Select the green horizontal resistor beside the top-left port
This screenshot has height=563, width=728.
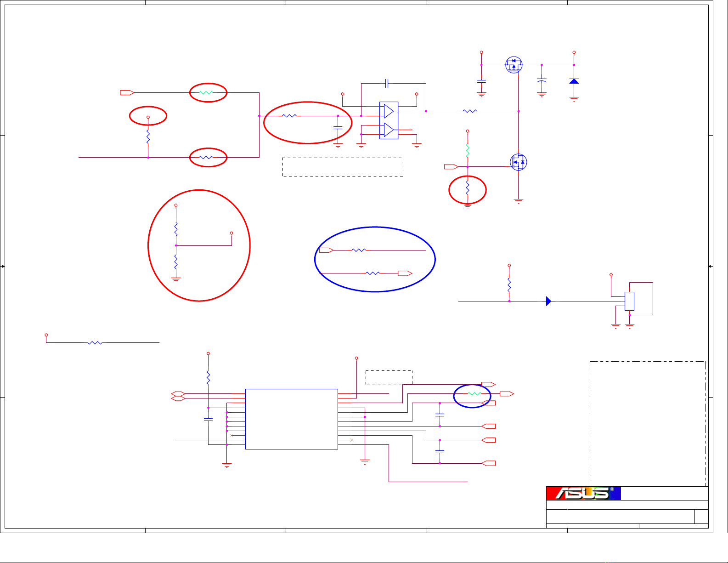point(206,92)
